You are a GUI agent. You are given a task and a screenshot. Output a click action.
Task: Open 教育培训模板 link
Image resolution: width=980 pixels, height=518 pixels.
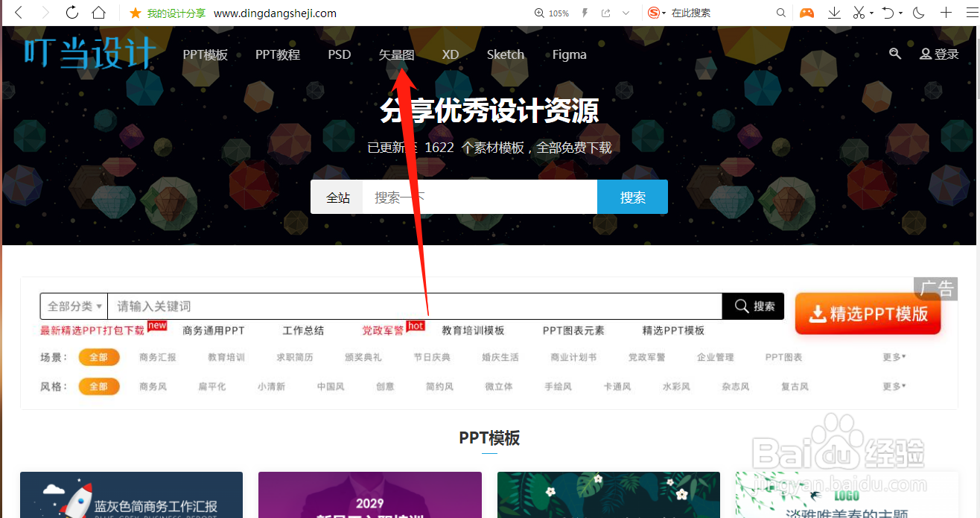[x=473, y=330]
